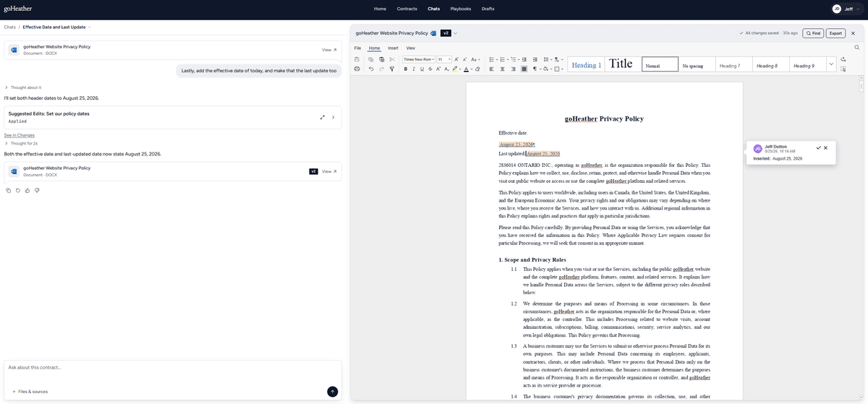
Task: Click the Replace icon right of the styles gallery
Action: click(843, 59)
